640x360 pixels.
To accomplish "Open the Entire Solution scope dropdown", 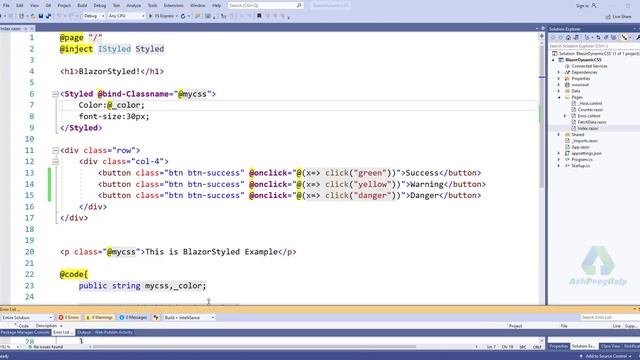I will [27, 318].
